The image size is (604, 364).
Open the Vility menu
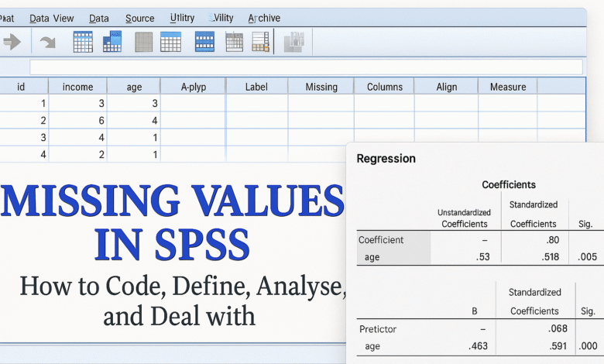pos(221,18)
